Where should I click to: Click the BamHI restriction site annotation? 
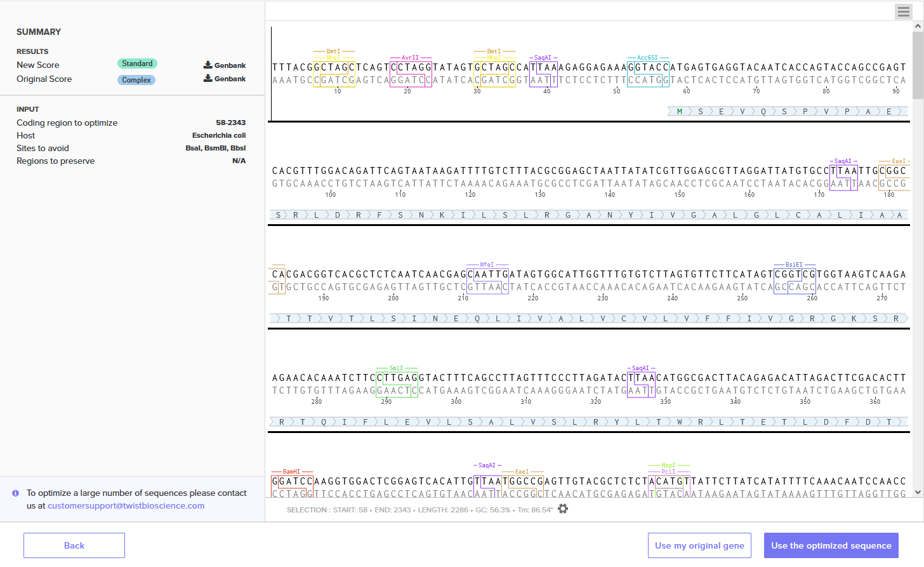pyautogui.click(x=291, y=472)
